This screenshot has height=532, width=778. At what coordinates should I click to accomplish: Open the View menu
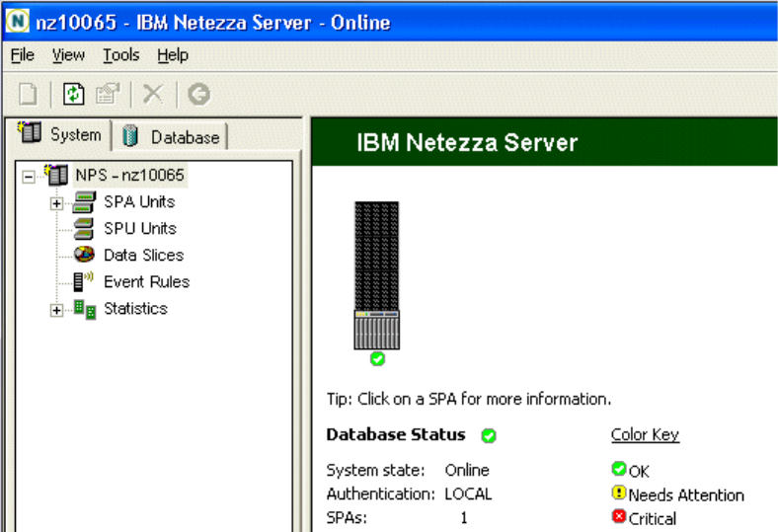coord(68,55)
